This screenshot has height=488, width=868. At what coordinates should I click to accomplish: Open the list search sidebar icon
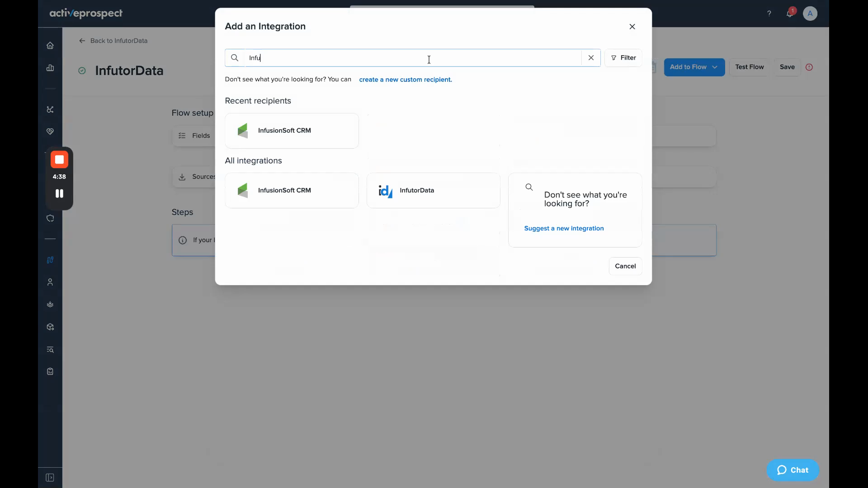tap(50, 349)
